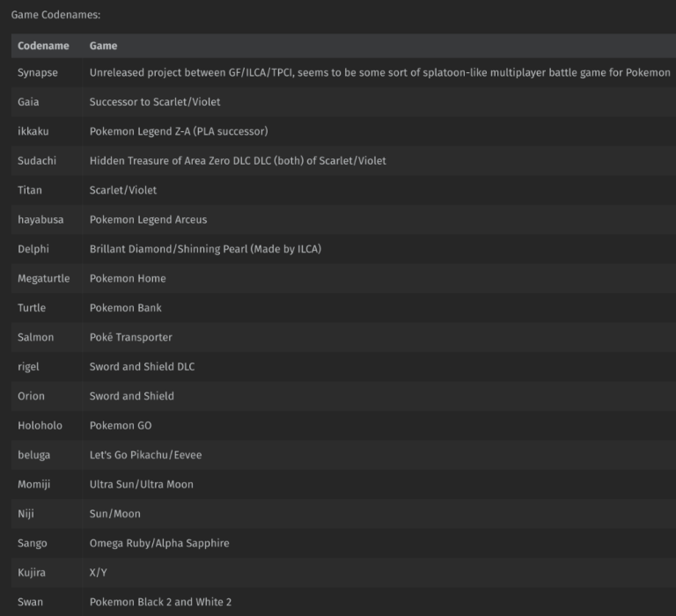676x616 pixels.
Task: Select the Delphi codename cell
Action: click(33, 249)
